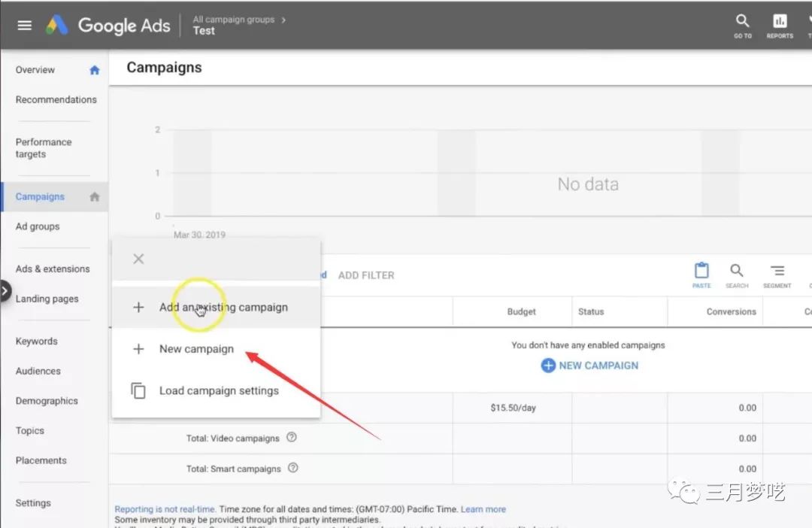
Task: Expand the collapsed side panel arrow
Action: pos(5,291)
